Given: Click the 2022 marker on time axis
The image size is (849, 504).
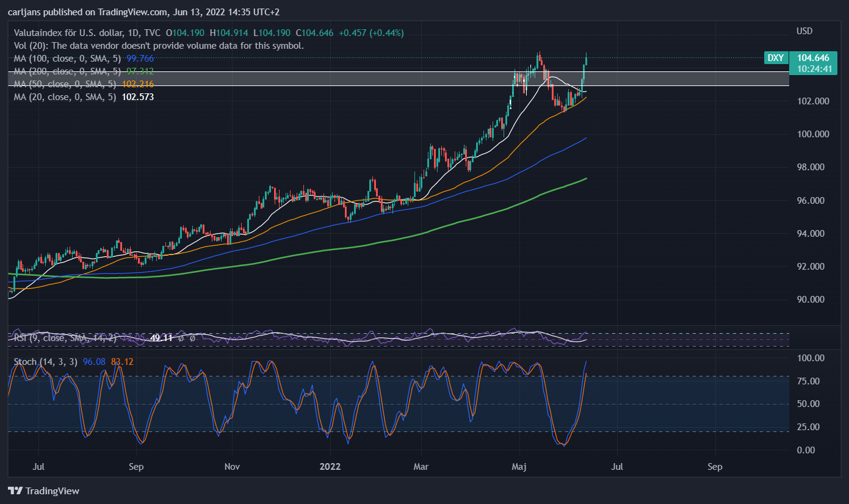Looking at the screenshot, I should point(330,467).
